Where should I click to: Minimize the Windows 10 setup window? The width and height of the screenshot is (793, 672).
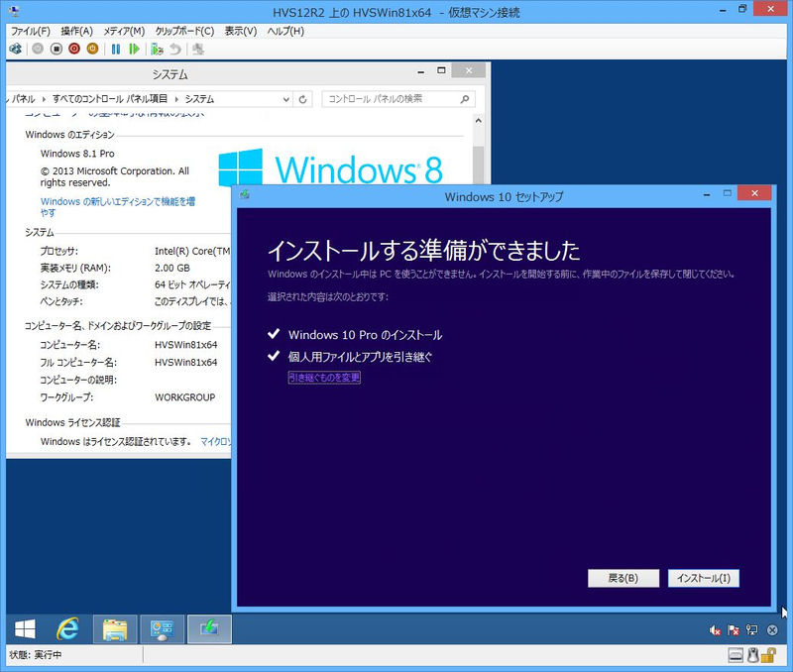tap(707, 194)
